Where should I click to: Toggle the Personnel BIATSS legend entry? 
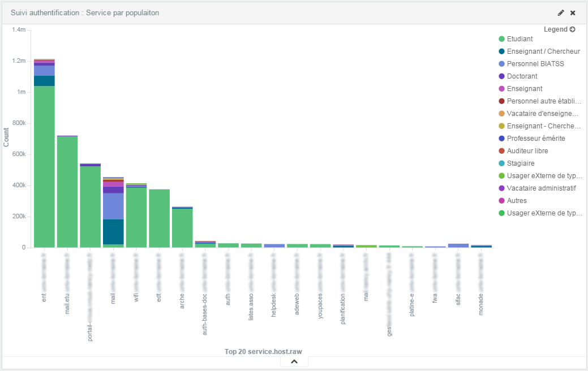(535, 64)
